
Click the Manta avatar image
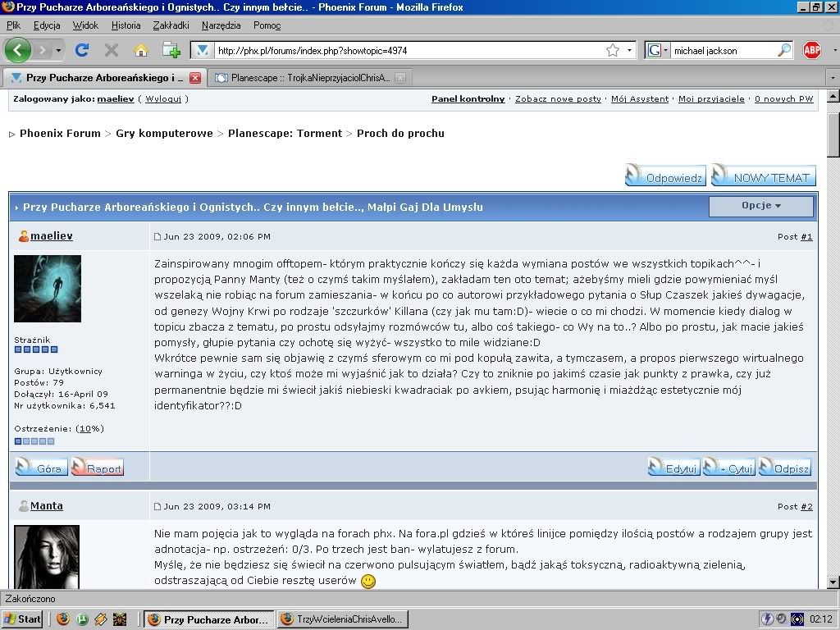[47, 557]
